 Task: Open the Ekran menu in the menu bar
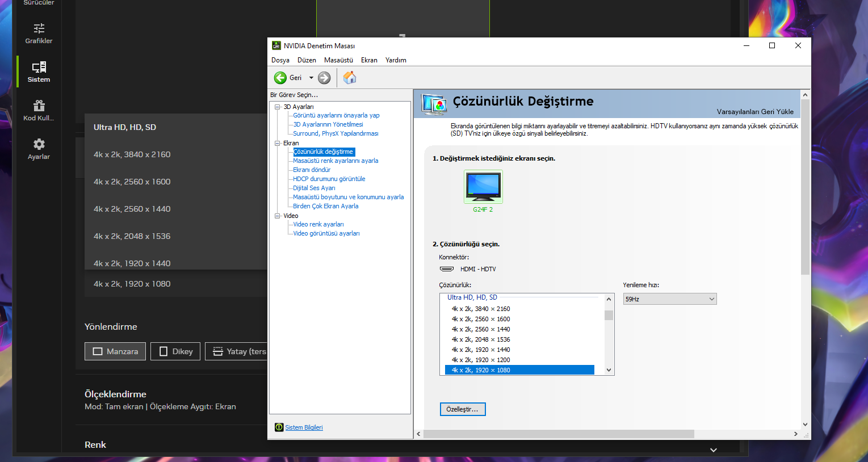pos(369,60)
